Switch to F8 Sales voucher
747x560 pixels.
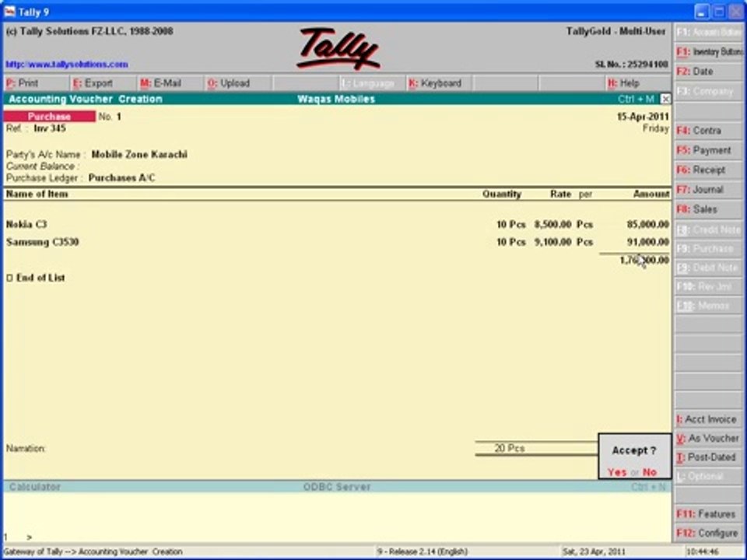(709, 209)
